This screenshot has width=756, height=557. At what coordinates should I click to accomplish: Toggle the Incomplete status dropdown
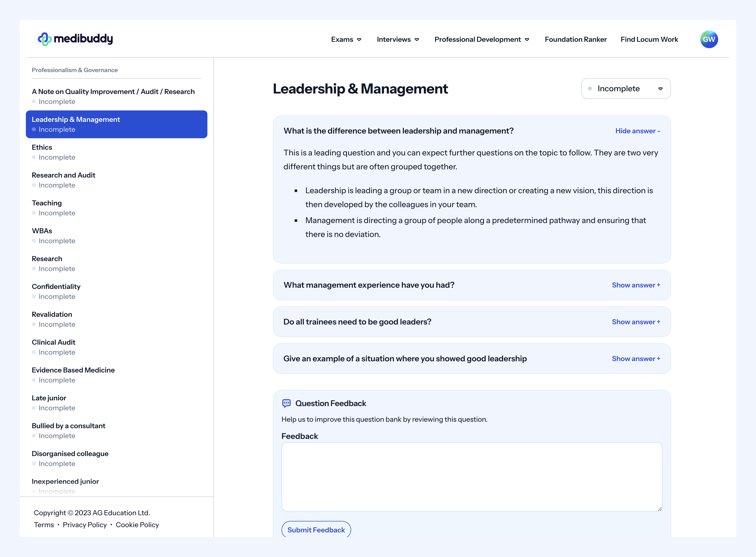pos(626,88)
